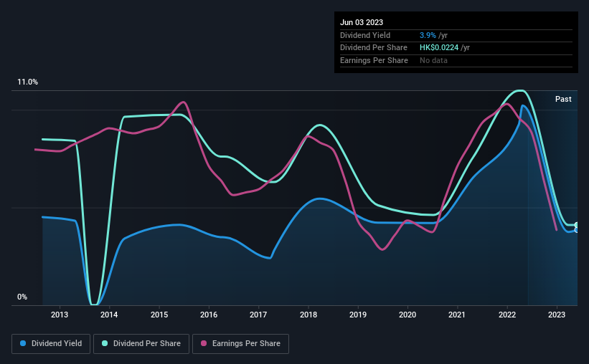The image size is (589, 364).
Task: Click the HK$0.0224 dividend per share value
Action: 439,48
